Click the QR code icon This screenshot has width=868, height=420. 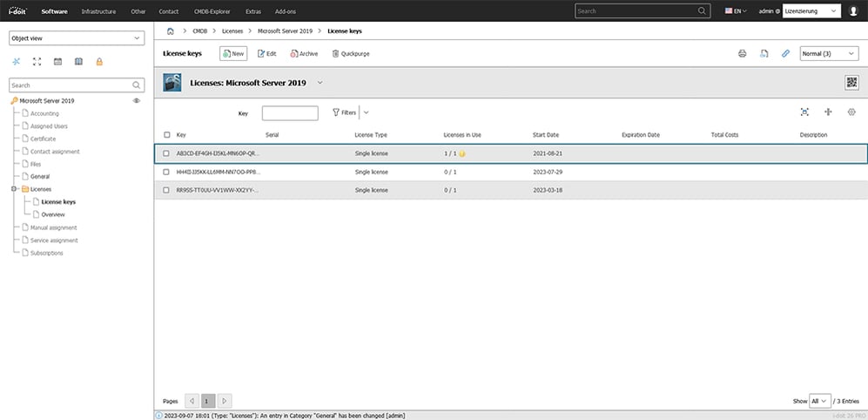[851, 83]
